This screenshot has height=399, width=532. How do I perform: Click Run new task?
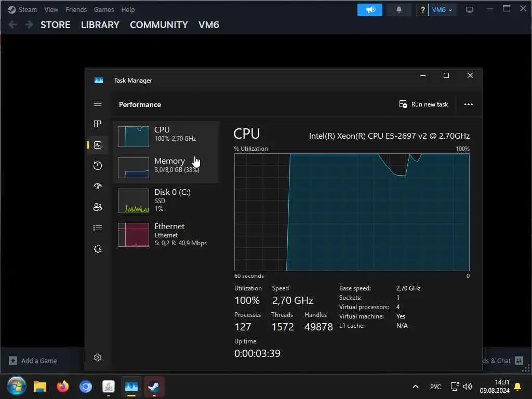point(423,104)
